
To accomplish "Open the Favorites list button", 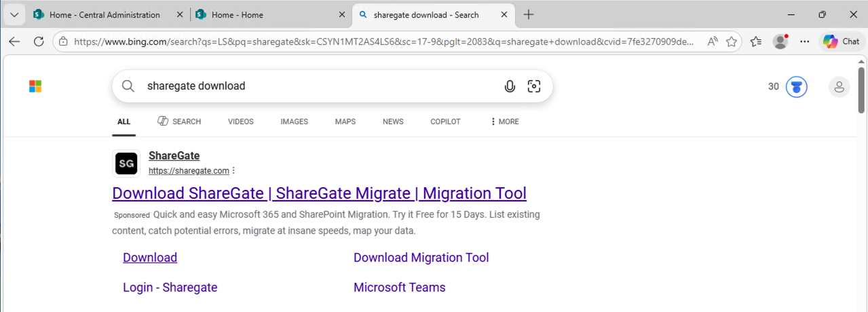I will 756,41.
